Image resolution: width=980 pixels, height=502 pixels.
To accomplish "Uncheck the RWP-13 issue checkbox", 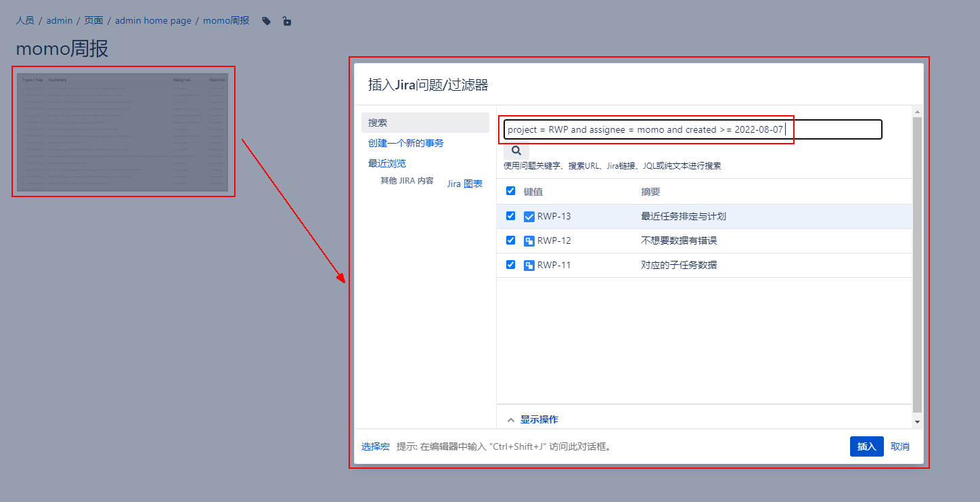I will click(x=511, y=216).
